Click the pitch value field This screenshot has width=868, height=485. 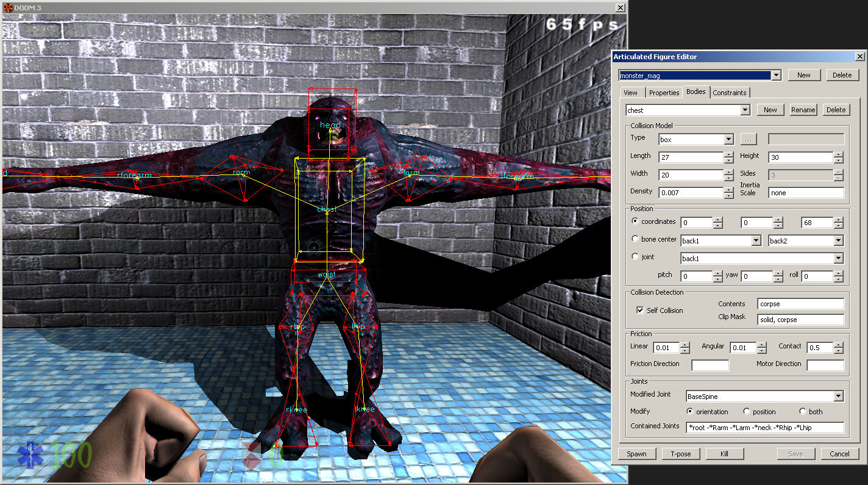[x=696, y=276]
